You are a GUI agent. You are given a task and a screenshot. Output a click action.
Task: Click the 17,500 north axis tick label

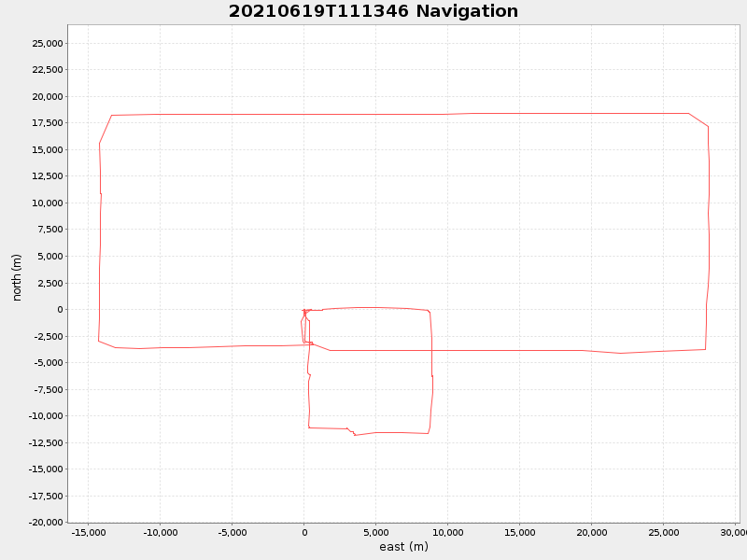point(48,123)
